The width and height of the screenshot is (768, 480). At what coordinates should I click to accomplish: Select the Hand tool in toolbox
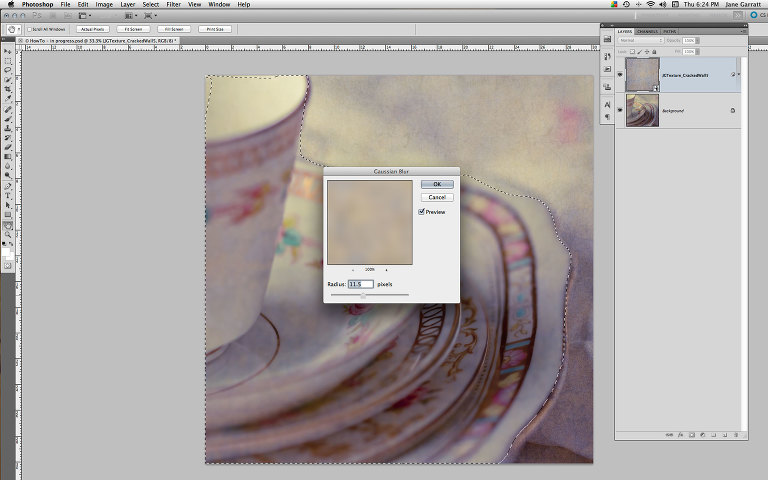[x=7, y=226]
